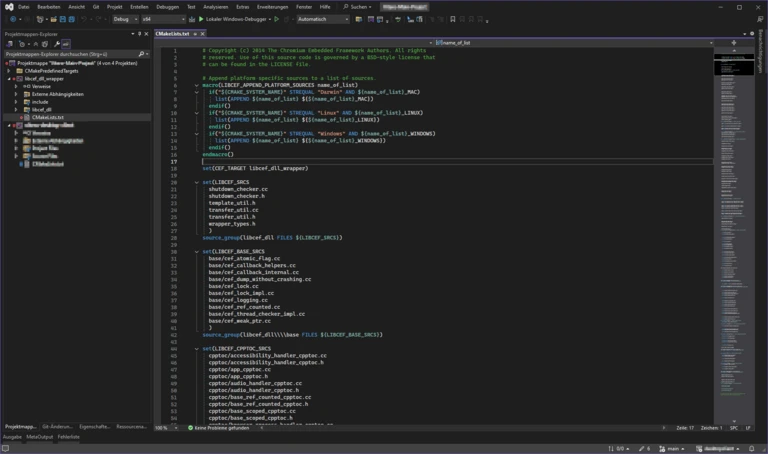The height and width of the screenshot is (454, 768).
Task: Open the Debug configuration dropdown
Action: click(x=125, y=19)
